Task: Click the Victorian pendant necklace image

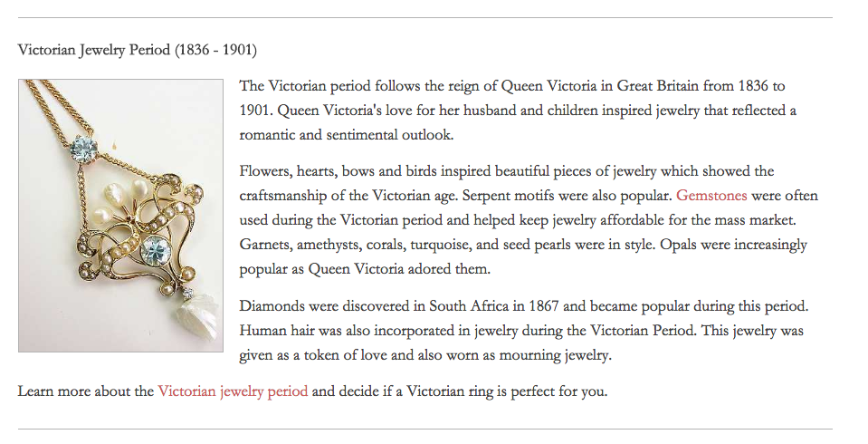Action: click(120, 216)
